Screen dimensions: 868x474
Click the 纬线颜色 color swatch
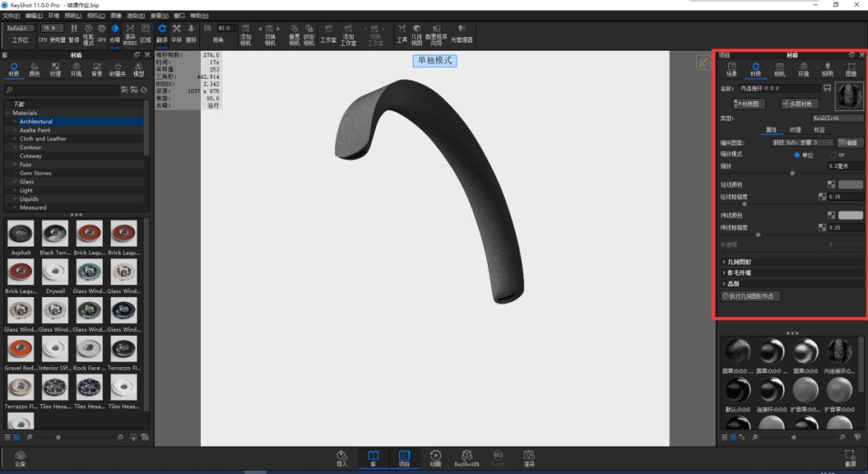coord(850,215)
